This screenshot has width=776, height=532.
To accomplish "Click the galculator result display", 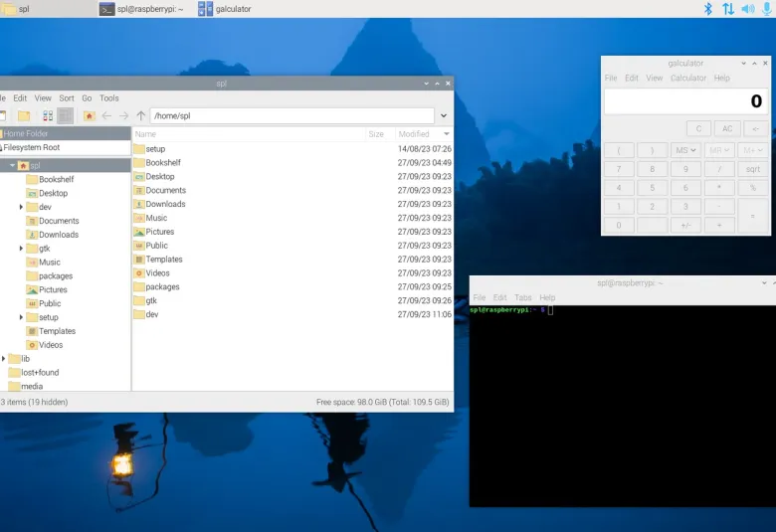I will [x=685, y=101].
